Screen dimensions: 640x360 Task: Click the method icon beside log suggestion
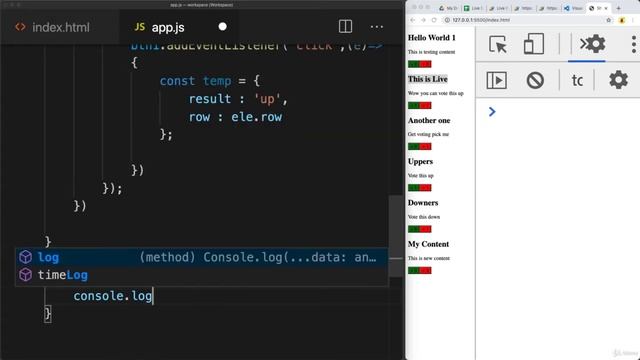click(x=26, y=257)
